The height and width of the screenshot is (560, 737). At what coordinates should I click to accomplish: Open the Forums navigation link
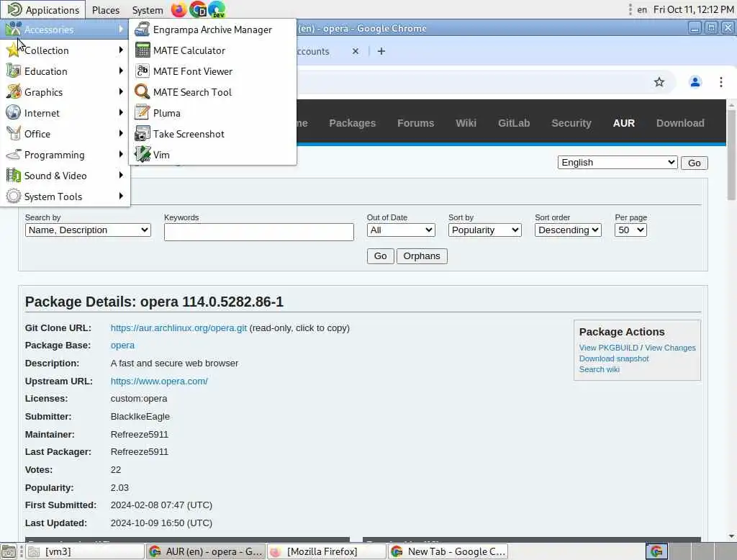tap(416, 123)
